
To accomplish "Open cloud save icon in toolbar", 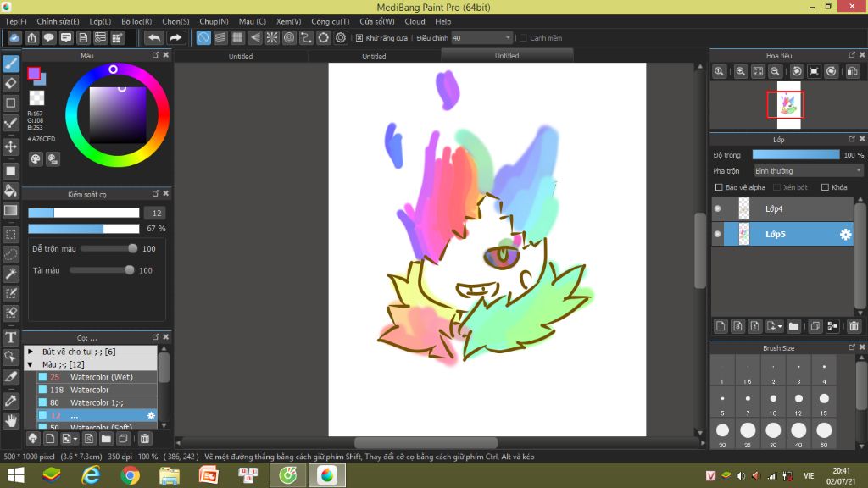I will [x=14, y=37].
